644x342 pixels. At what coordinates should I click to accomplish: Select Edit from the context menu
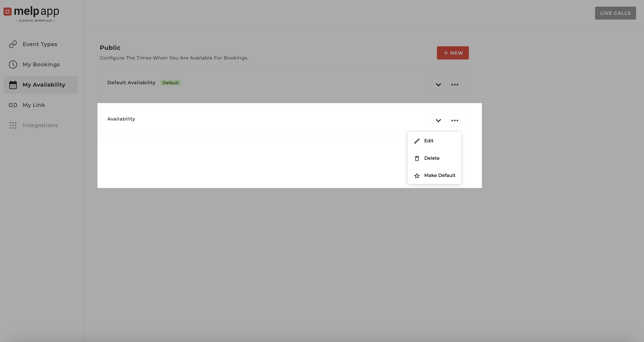pyautogui.click(x=429, y=141)
